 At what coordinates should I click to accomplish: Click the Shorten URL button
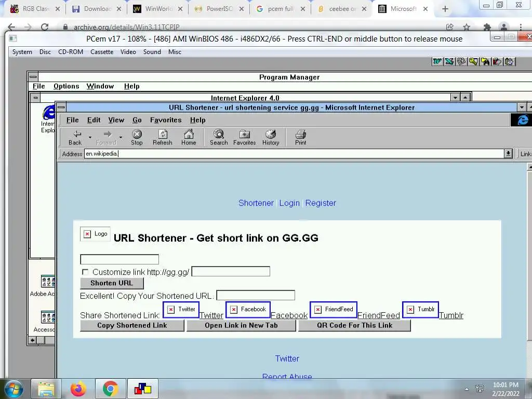(x=112, y=283)
